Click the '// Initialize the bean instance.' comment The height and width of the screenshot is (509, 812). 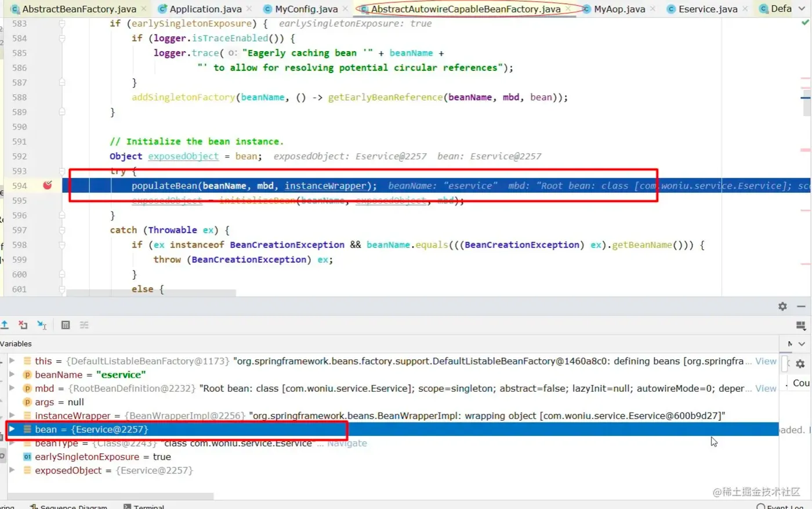tap(197, 141)
